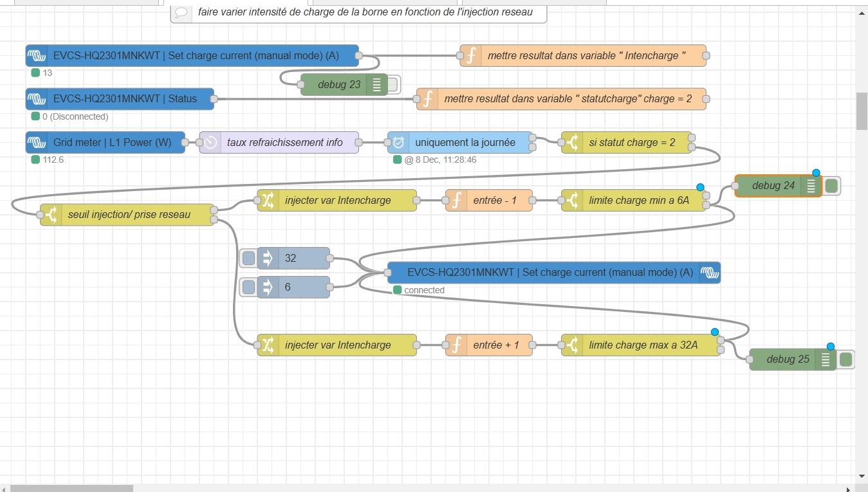Click the function icon on entrée + 1
Image resolution: width=868 pixels, height=492 pixels.
click(x=456, y=345)
